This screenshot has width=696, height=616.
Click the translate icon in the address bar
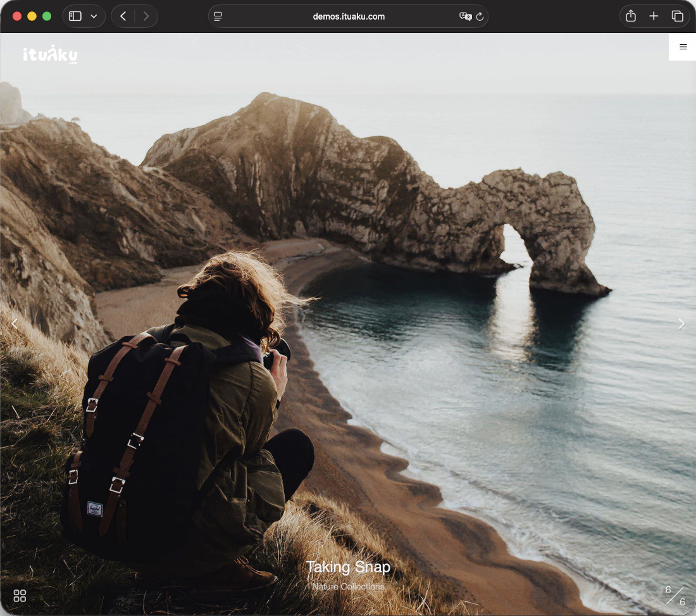point(465,16)
